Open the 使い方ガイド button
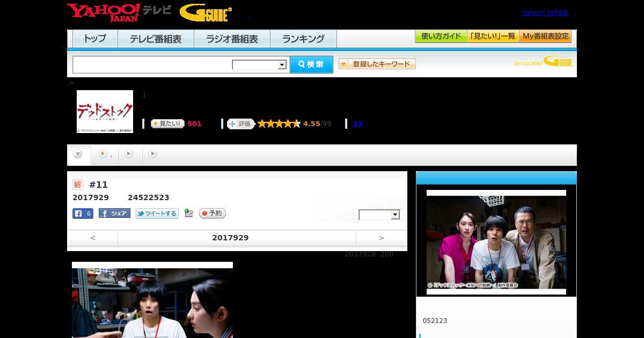The height and width of the screenshot is (338, 644). click(441, 36)
